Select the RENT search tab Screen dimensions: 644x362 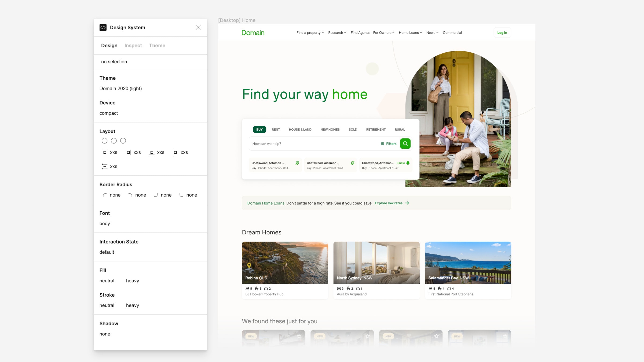(276, 129)
